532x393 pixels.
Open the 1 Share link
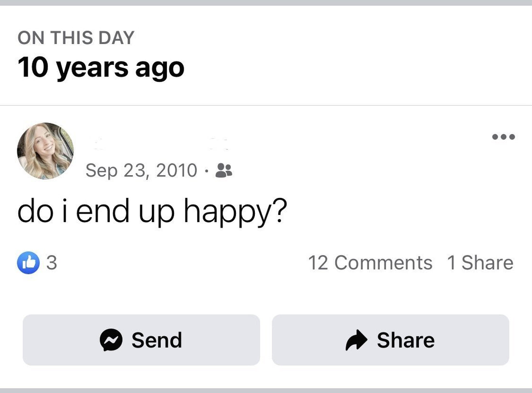(x=480, y=263)
